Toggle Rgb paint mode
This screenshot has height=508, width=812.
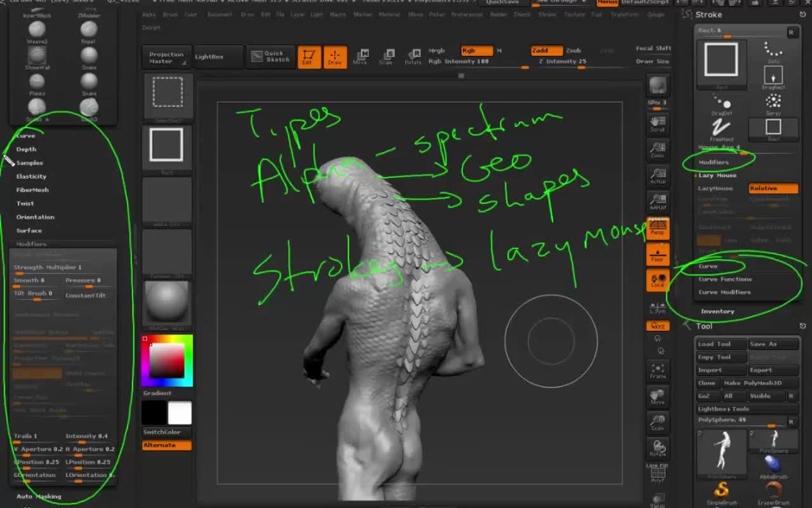pyautogui.click(x=476, y=51)
